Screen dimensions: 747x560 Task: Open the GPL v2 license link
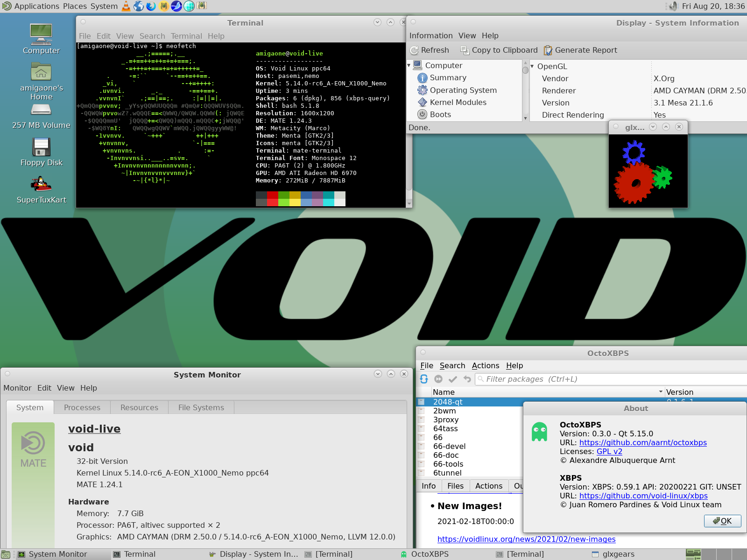[609, 451]
